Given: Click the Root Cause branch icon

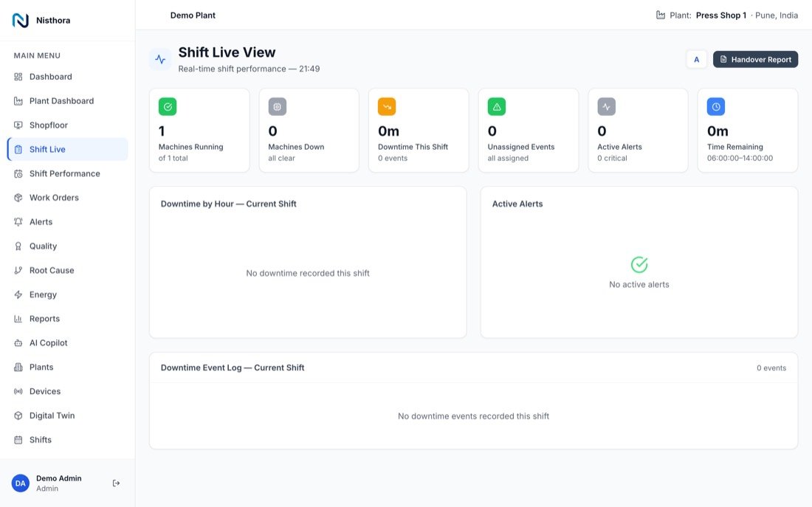Looking at the screenshot, I should tap(18, 270).
